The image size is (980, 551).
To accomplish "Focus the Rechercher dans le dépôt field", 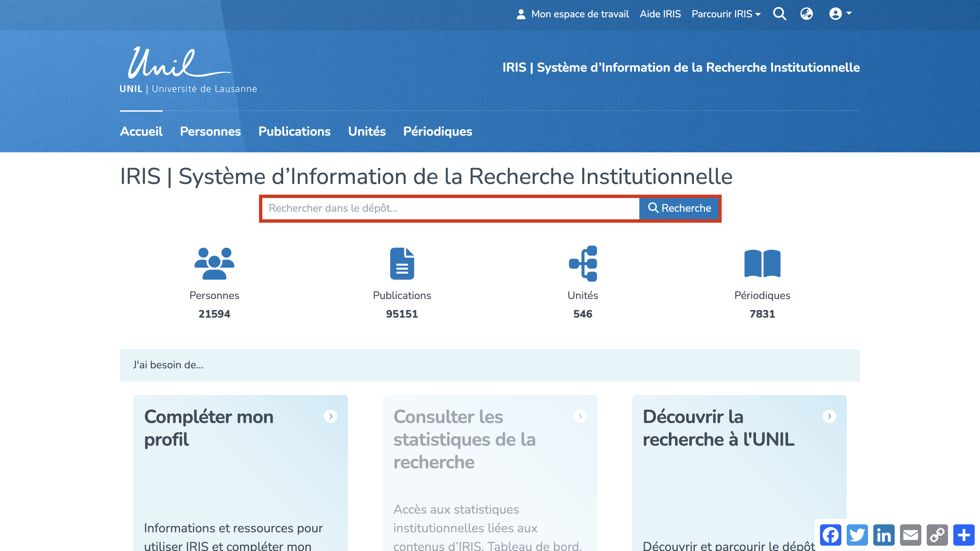I will [451, 208].
